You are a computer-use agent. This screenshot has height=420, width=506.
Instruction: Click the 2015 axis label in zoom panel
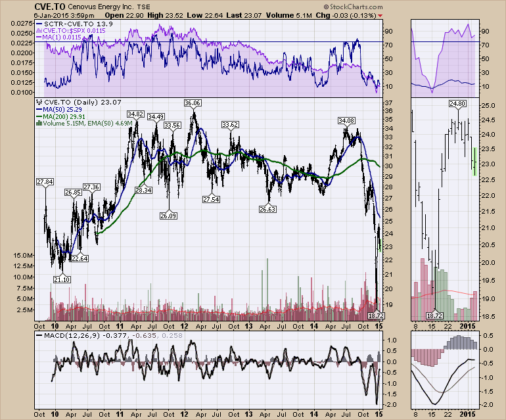(467, 327)
